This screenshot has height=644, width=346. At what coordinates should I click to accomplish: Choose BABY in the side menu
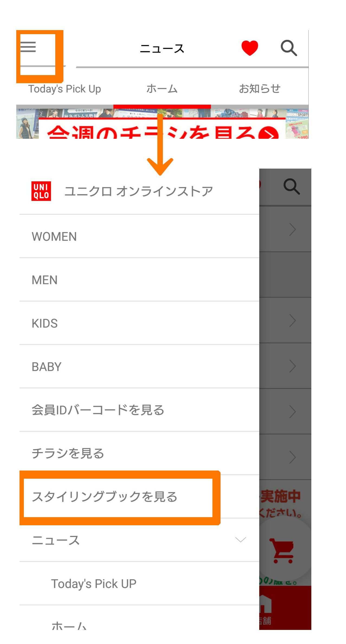tap(47, 367)
